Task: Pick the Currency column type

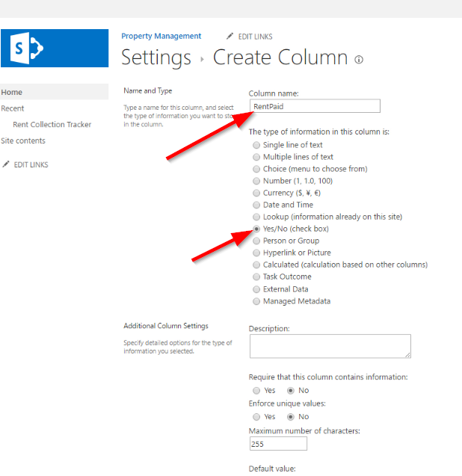Action: click(x=256, y=193)
